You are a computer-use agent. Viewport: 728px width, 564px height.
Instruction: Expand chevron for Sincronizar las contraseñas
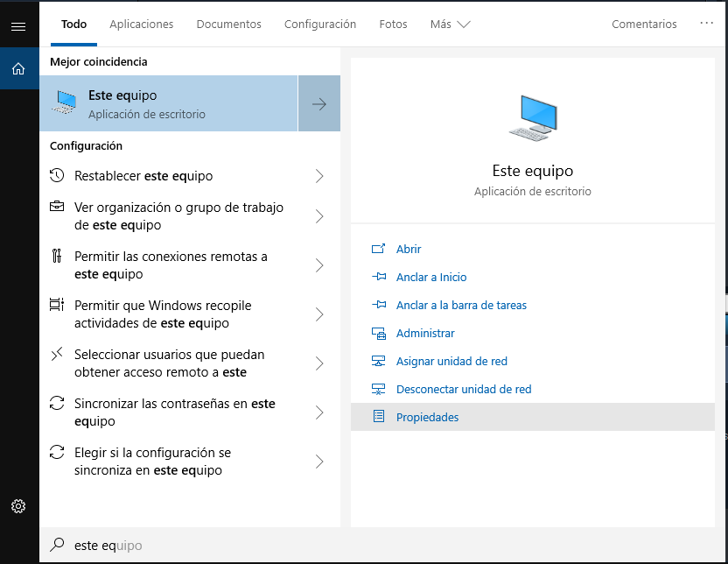tap(319, 412)
